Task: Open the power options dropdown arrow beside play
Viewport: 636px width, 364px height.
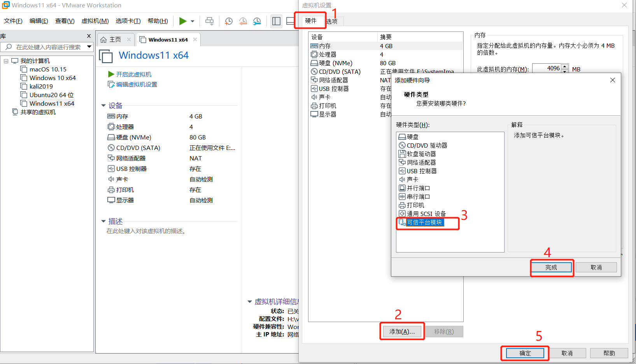Action: tap(193, 21)
